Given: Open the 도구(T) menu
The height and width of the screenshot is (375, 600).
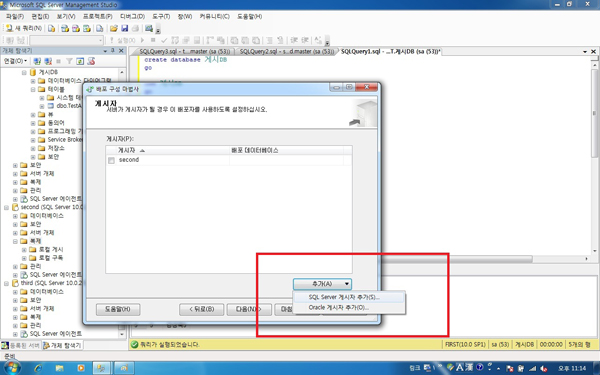Looking at the screenshot, I should (161, 16).
